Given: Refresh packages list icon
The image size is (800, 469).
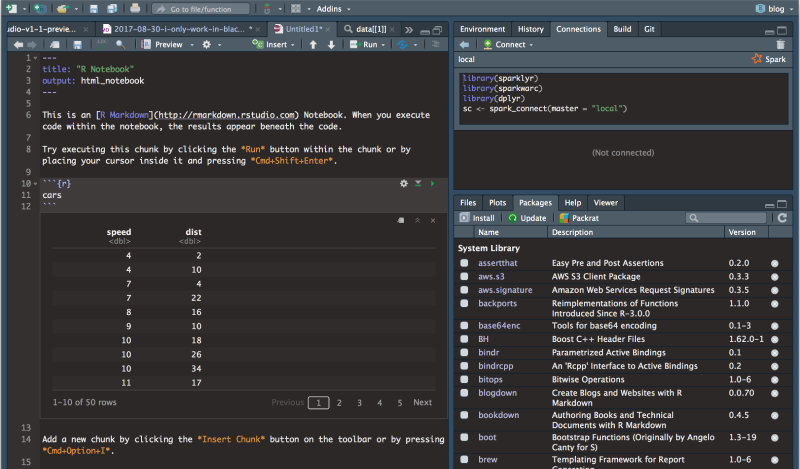Looking at the screenshot, I should click(782, 218).
